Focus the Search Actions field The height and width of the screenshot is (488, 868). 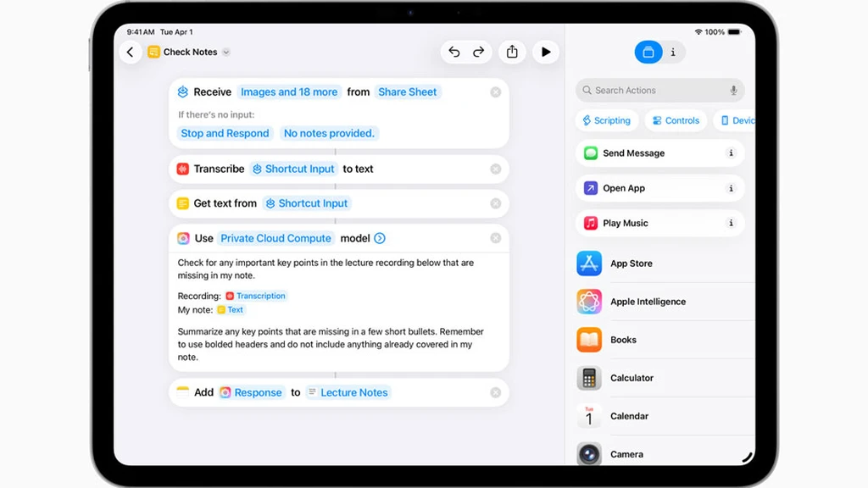(x=659, y=90)
